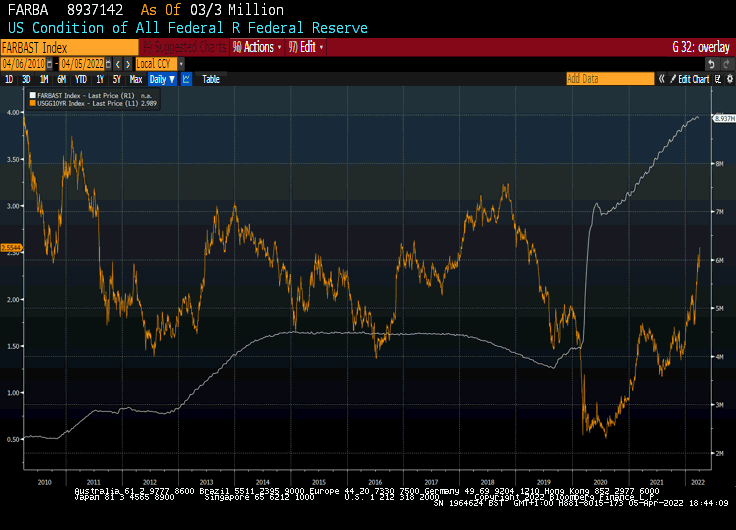
Task: Select the 5Y time range
Action: point(116,79)
